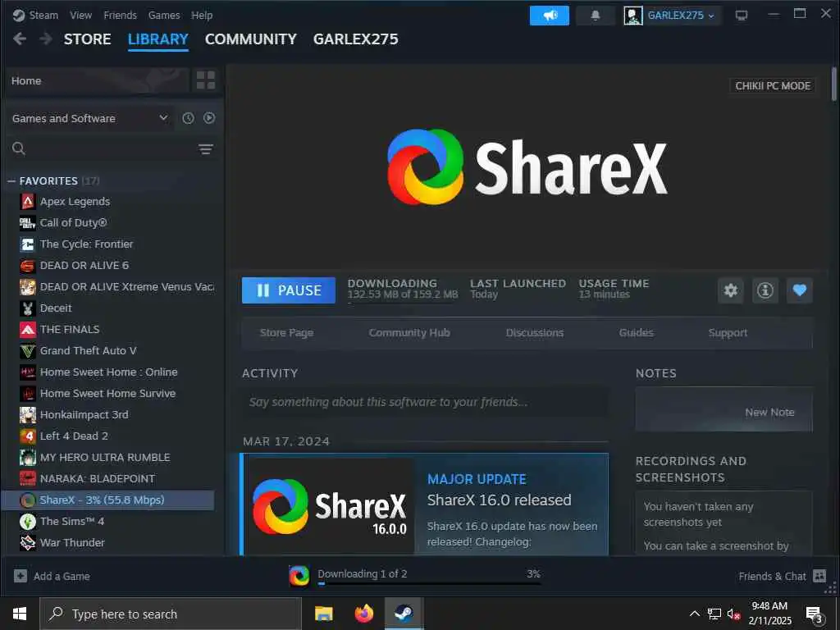Go forward with the right arrow
840x630 pixels.
tap(46, 39)
